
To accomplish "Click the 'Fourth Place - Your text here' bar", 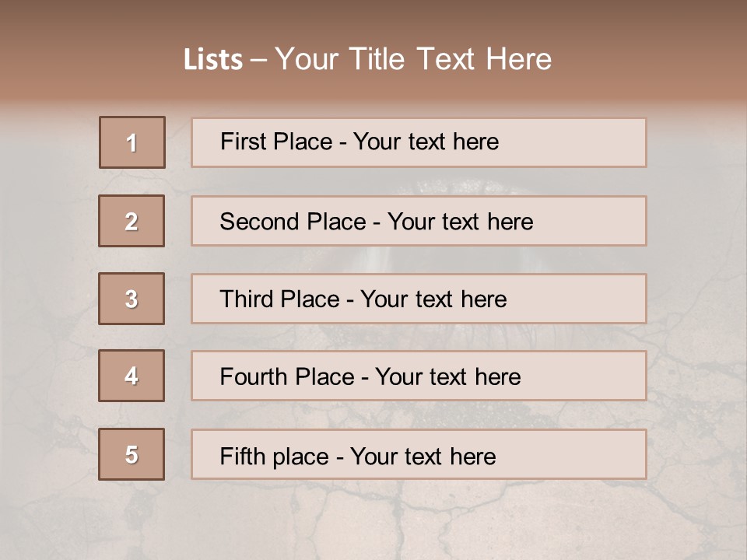I will (419, 376).
